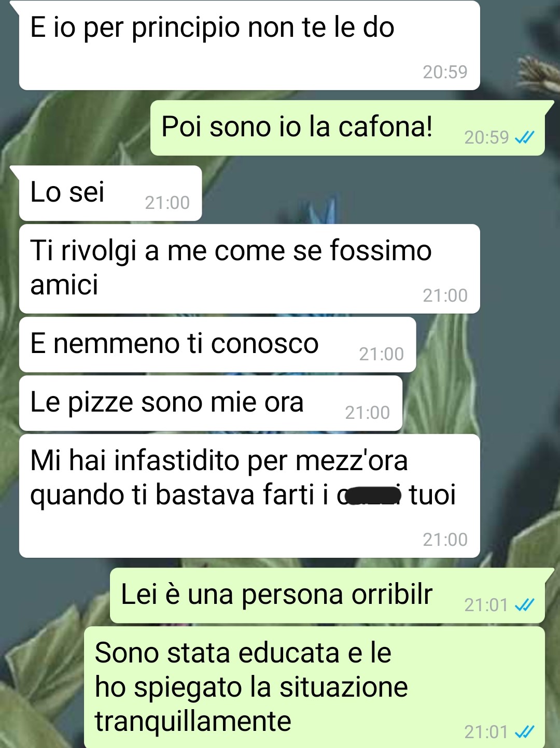Screen dimensions: 560x748
Task: Tap the read receipt ticks on 'Lei è una persona orribilr'
Action: [x=524, y=605]
